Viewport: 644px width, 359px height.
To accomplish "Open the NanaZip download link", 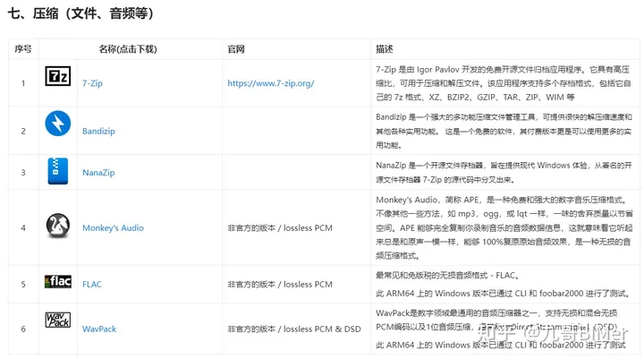I will pyautogui.click(x=98, y=172).
